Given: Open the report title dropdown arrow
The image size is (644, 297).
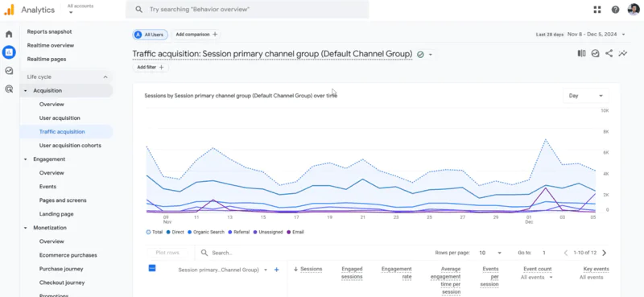Looking at the screenshot, I should pos(431,54).
